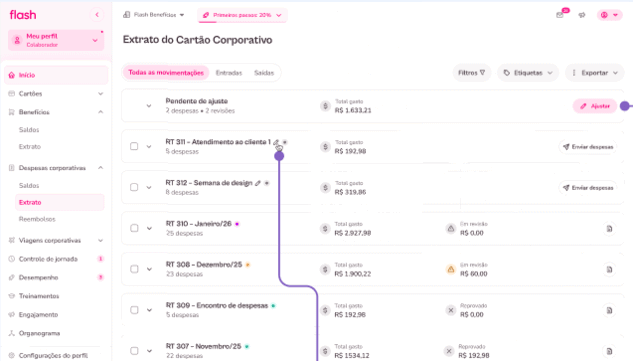Select Extrato under Despesas corporativas
Image resolution: width=633 pixels, height=361 pixels.
(x=60, y=202)
